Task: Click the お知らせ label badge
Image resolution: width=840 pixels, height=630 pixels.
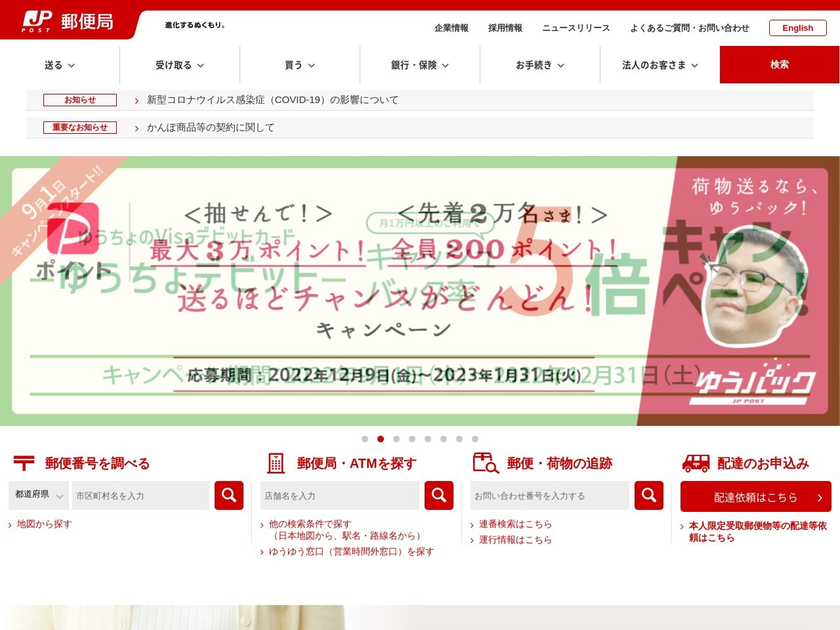Action: coord(80,100)
